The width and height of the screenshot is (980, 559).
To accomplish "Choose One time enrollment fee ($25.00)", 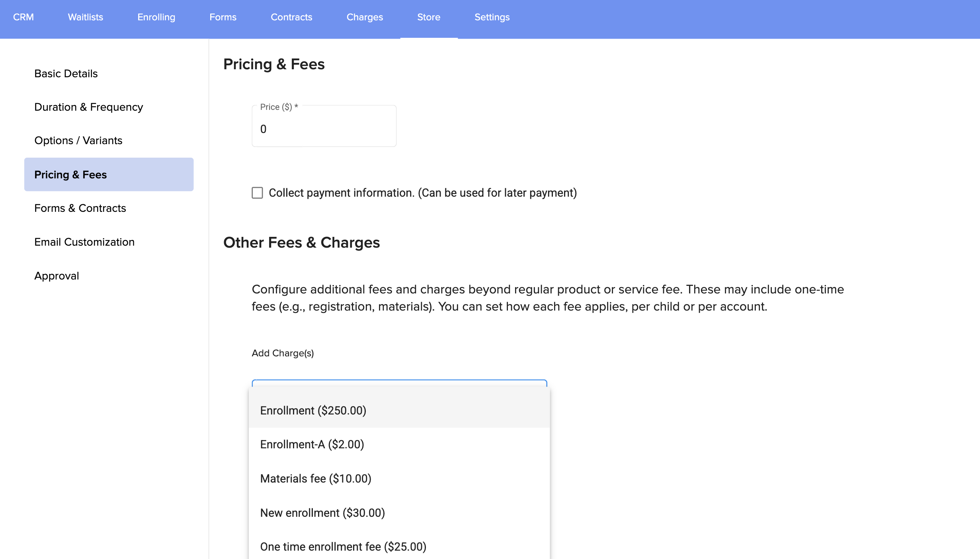I will tap(343, 547).
